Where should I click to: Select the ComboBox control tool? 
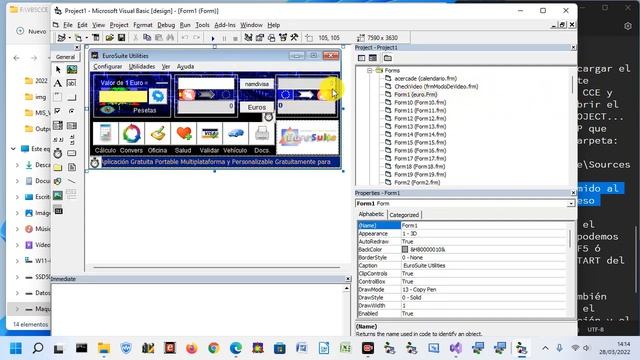(58, 125)
